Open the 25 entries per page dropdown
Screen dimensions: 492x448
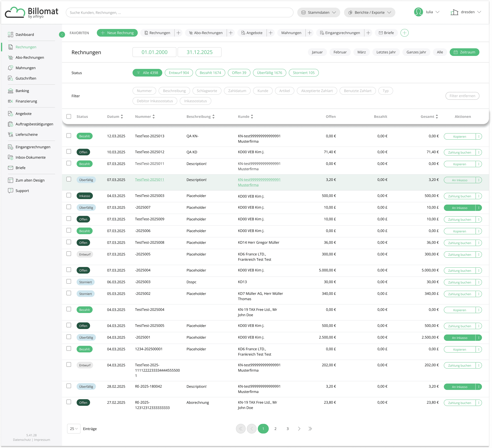pyautogui.click(x=73, y=429)
